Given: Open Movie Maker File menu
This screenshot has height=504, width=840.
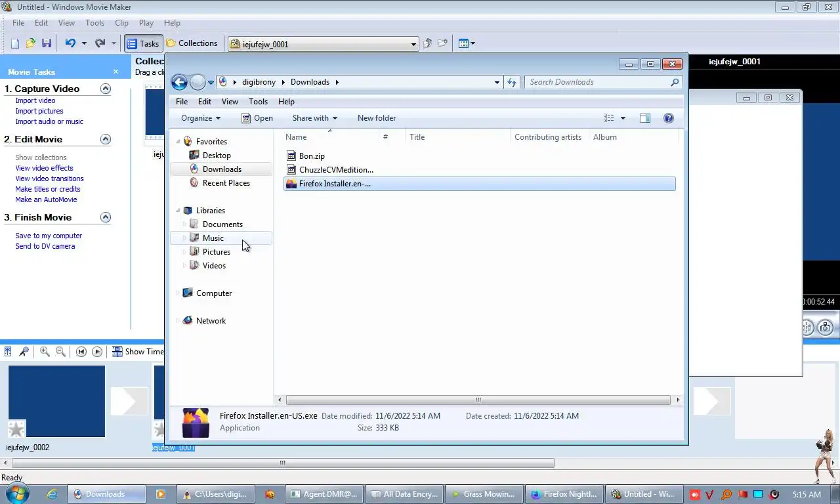Looking at the screenshot, I should 18,23.
